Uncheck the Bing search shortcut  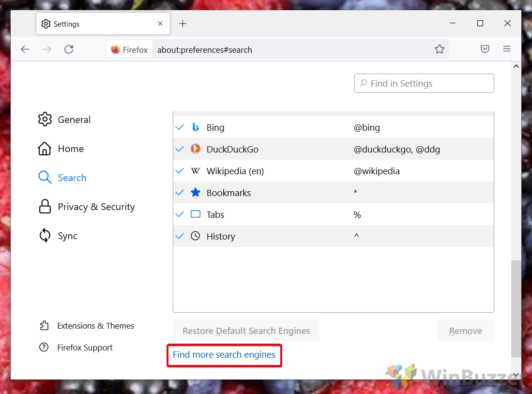coord(180,127)
